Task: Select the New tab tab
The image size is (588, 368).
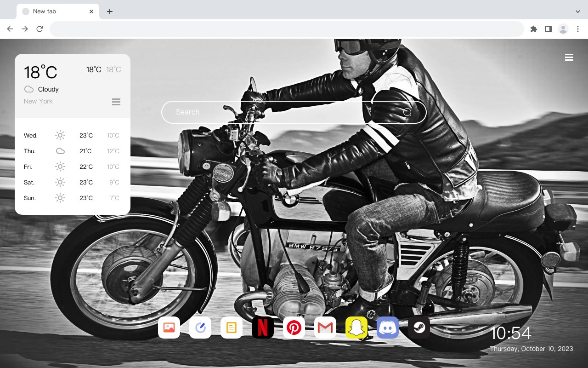Action: pyautogui.click(x=58, y=11)
